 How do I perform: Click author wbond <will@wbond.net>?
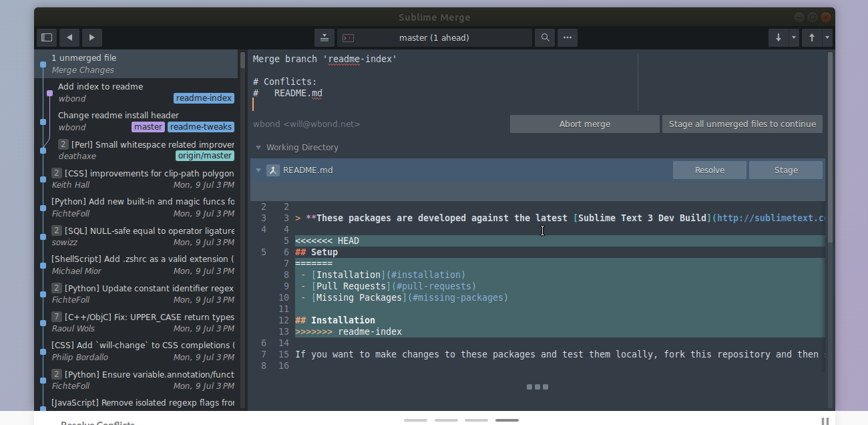point(306,124)
